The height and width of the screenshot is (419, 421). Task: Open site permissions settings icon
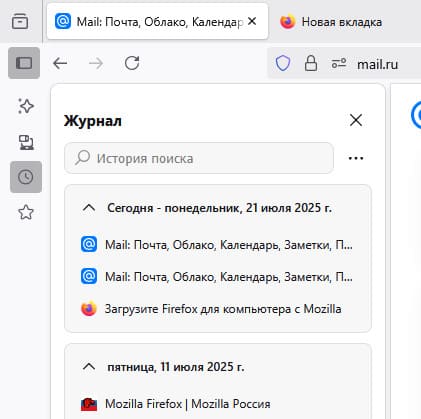click(339, 63)
